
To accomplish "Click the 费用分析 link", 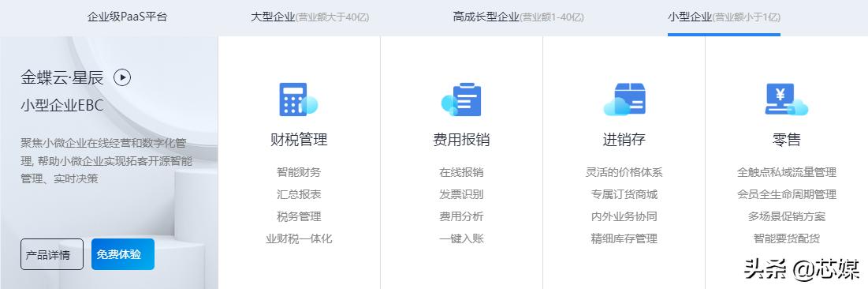I will (461, 216).
